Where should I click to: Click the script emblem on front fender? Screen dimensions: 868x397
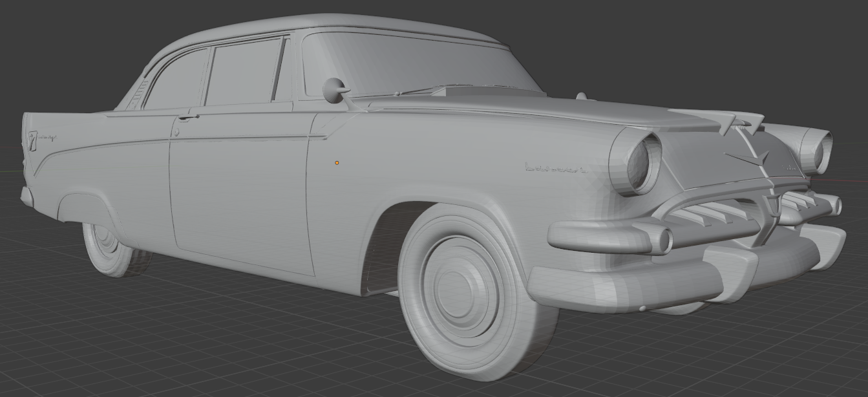pos(555,169)
